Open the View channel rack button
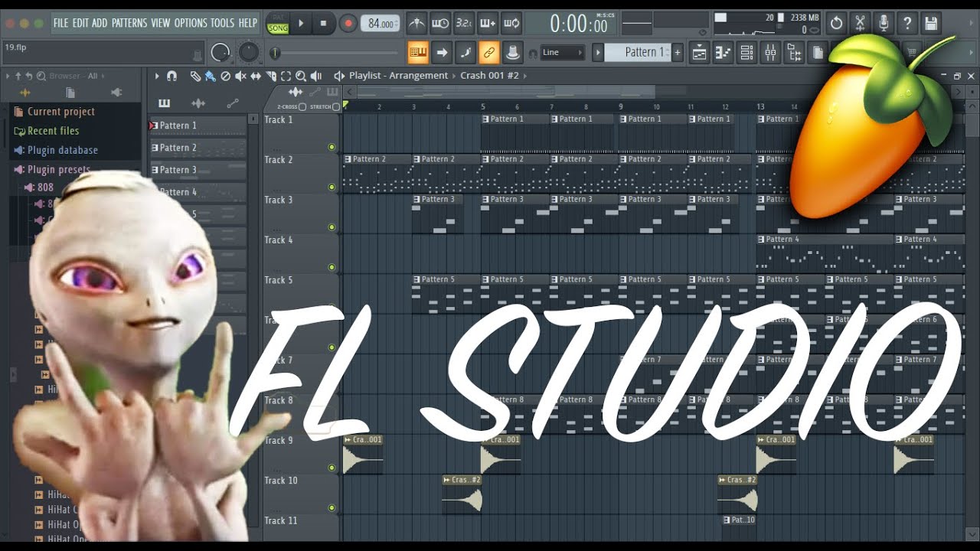Screen dimensions: 980x551 point(746,53)
